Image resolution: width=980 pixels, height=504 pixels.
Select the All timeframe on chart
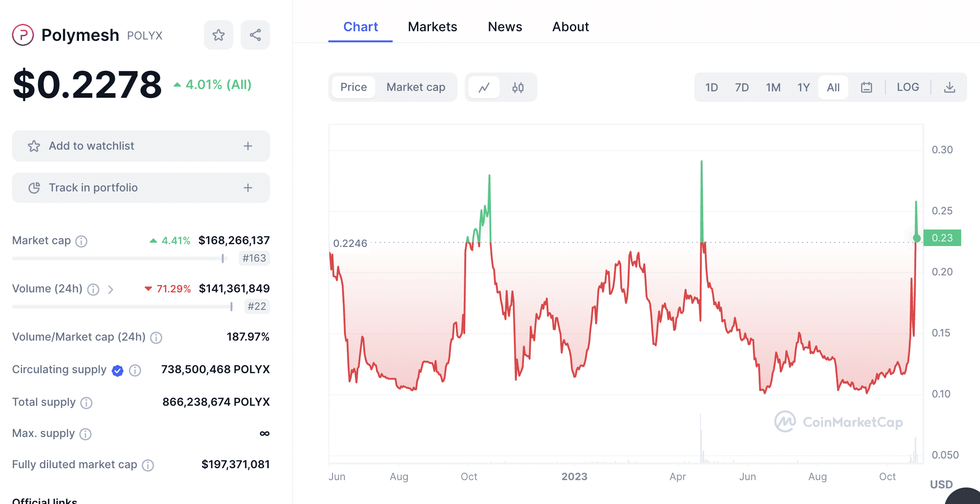point(834,87)
